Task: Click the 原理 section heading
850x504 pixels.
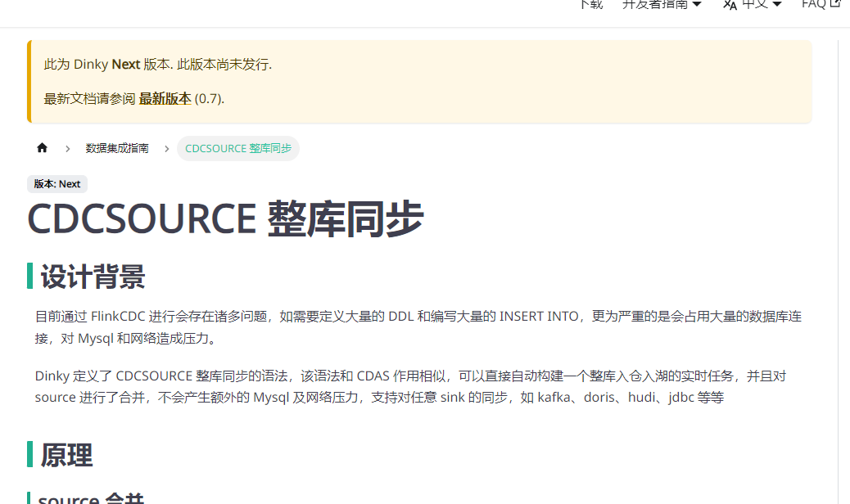Action: (x=66, y=455)
